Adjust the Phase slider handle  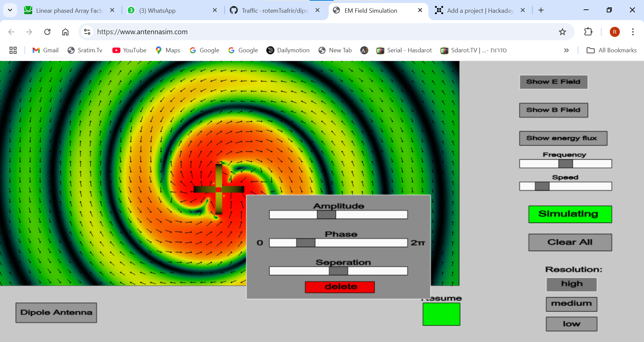306,243
